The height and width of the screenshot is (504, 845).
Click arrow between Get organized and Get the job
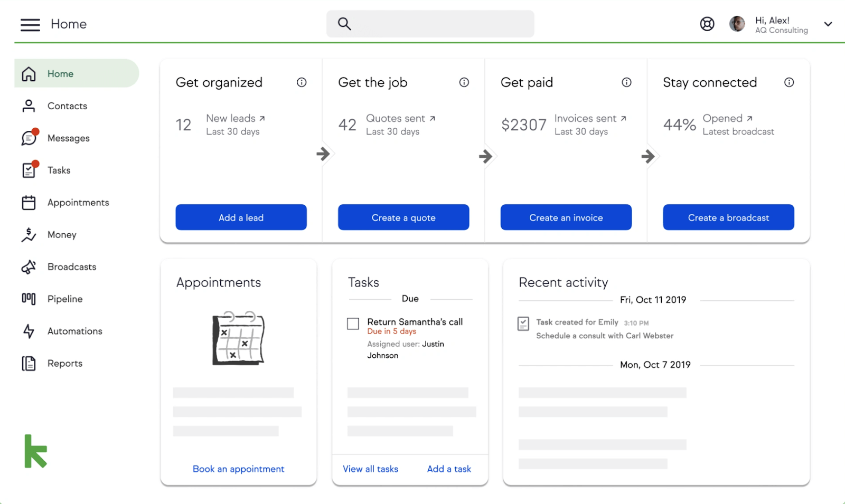(x=323, y=154)
